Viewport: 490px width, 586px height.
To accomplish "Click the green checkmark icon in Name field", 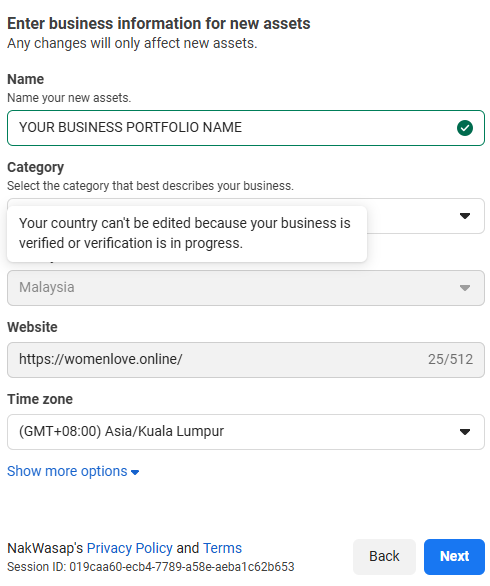I will pyautogui.click(x=465, y=128).
